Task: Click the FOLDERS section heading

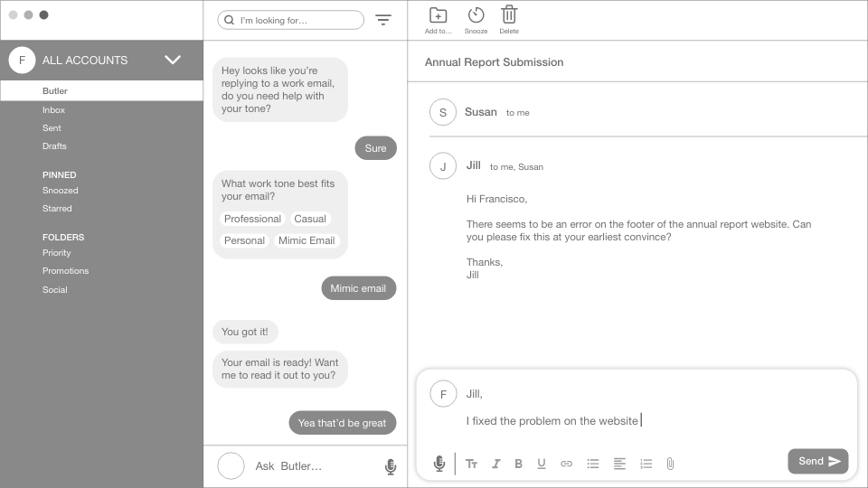Action: (x=63, y=238)
